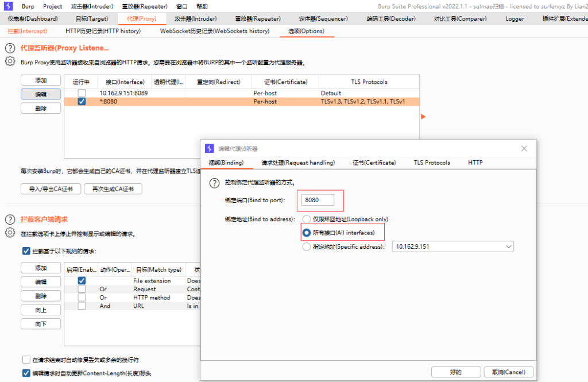Open the 窗口 (Window) menu

pos(182,6)
